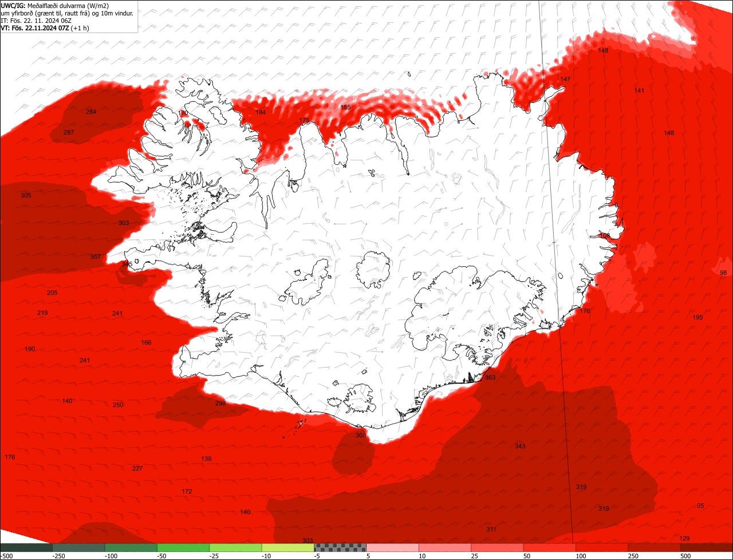Click the 10 to 25 pink legend swatch

click(445, 548)
